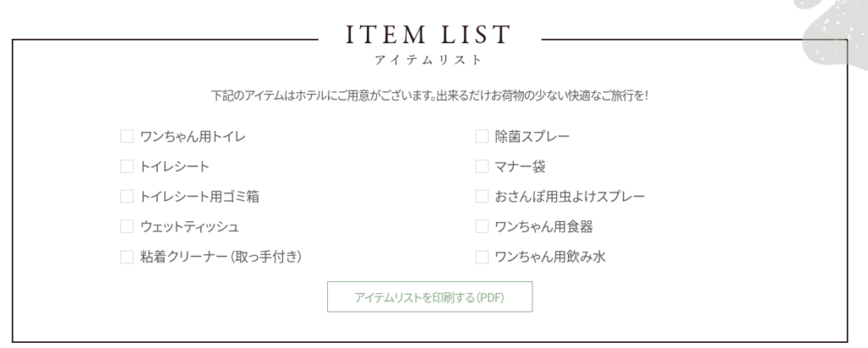Tick the ワンちゃん用食器 checkbox
This screenshot has height=348, width=868.
point(481,227)
